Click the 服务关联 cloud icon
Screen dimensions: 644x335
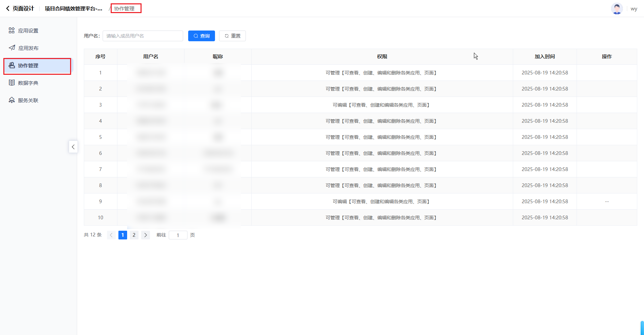(12, 100)
